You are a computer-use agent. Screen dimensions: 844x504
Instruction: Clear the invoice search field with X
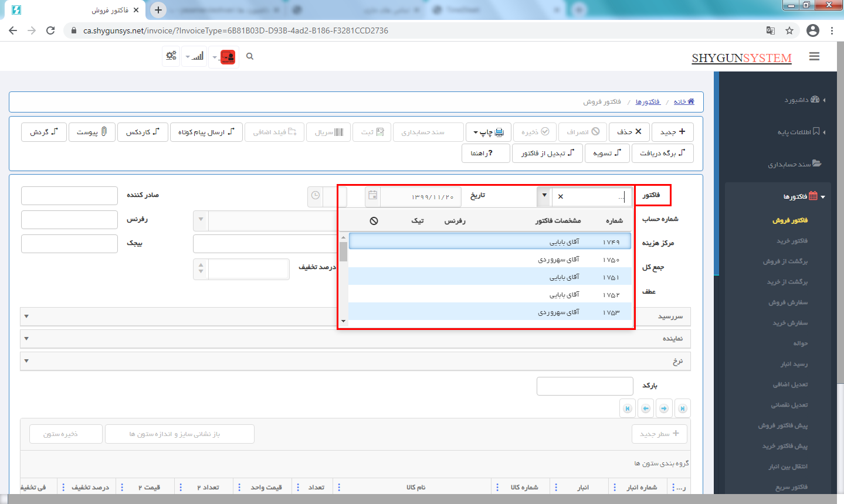click(x=561, y=196)
